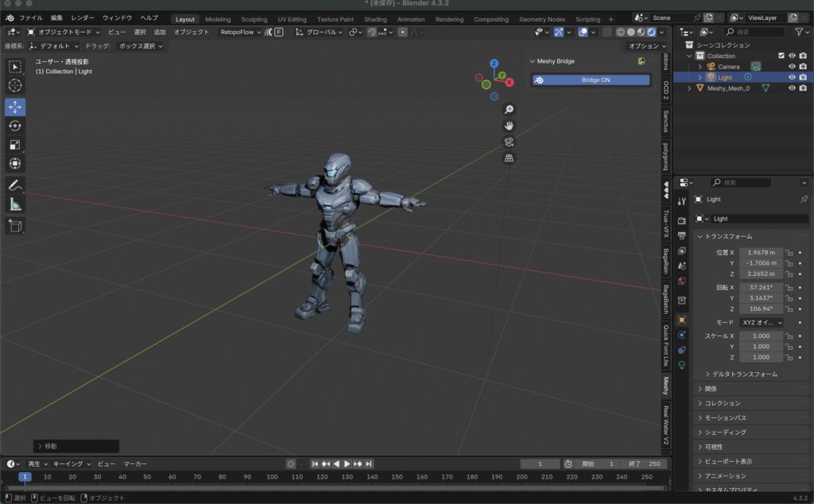Viewport: 814px width, 504px height.
Task: Activate the combined Transform tool
Action: click(15, 164)
